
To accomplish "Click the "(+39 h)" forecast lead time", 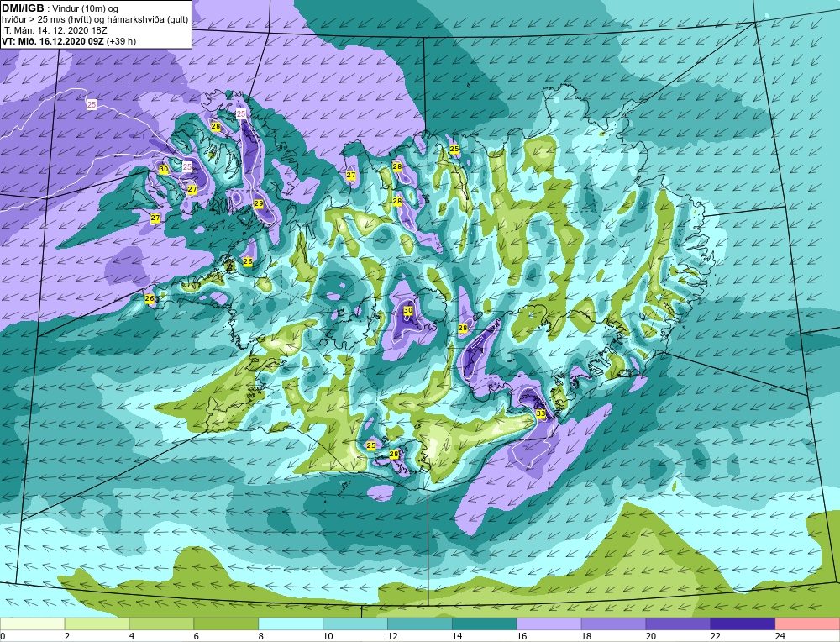I will click(x=121, y=41).
